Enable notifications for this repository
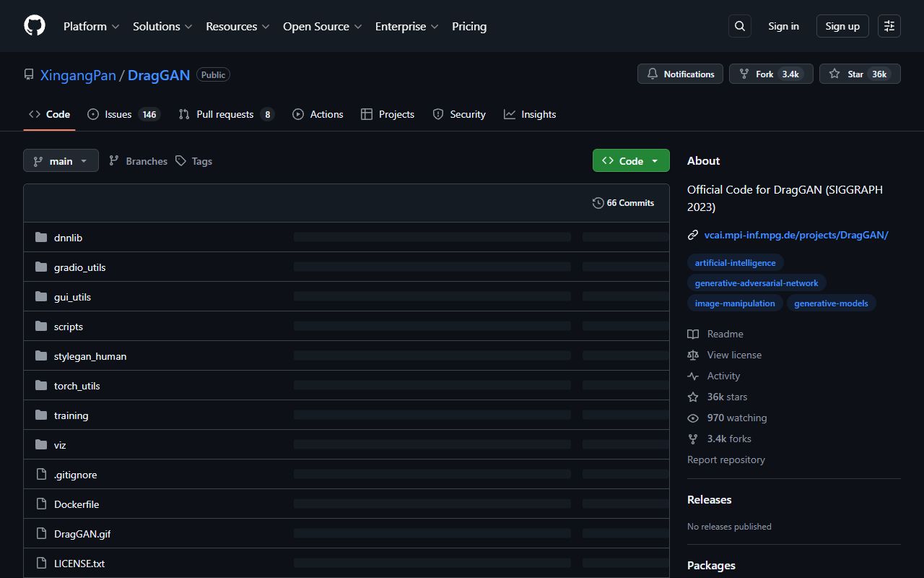Image resolution: width=924 pixels, height=578 pixels. tap(679, 74)
